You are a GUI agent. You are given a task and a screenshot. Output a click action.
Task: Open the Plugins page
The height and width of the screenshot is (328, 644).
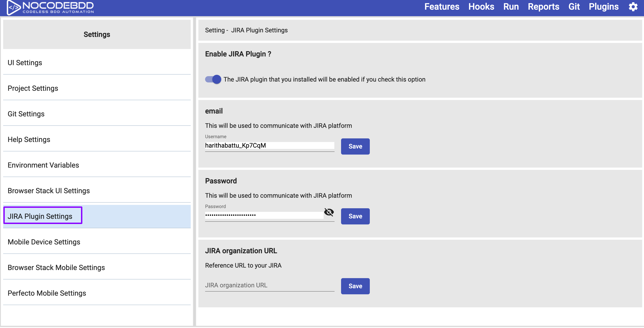pyautogui.click(x=604, y=7)
